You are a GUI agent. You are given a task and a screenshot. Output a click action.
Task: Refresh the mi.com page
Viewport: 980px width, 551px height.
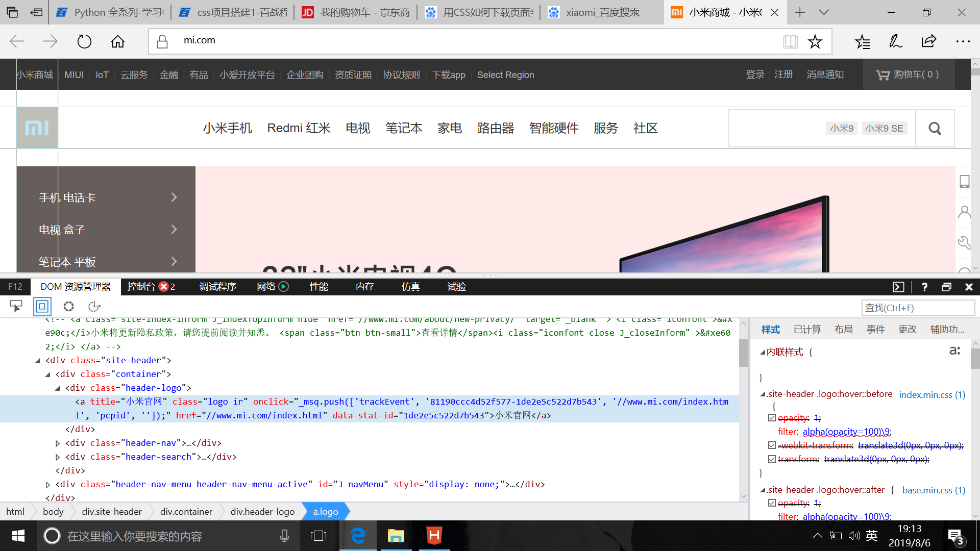(x=84, y=41)
